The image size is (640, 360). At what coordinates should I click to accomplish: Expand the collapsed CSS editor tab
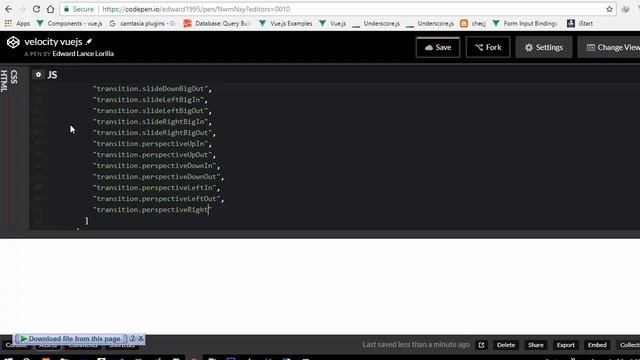pyautogui.click(x=14, y=77)
